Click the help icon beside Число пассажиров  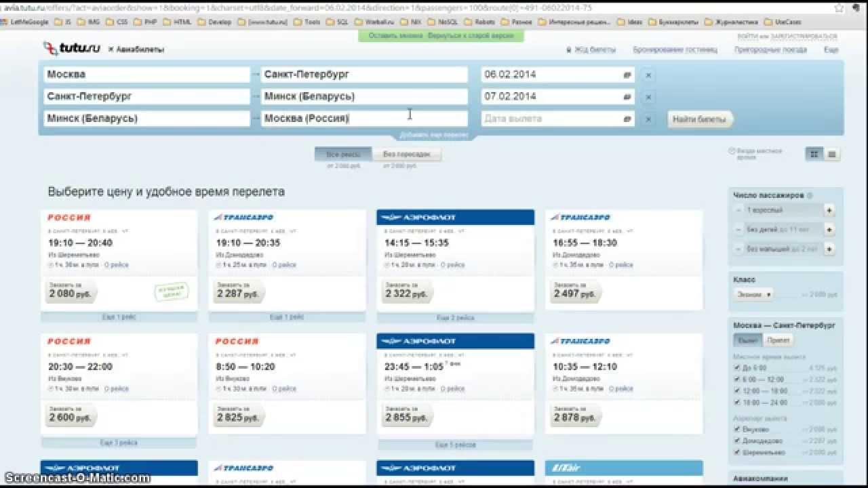pyautogui.click(x=810, y=195)
